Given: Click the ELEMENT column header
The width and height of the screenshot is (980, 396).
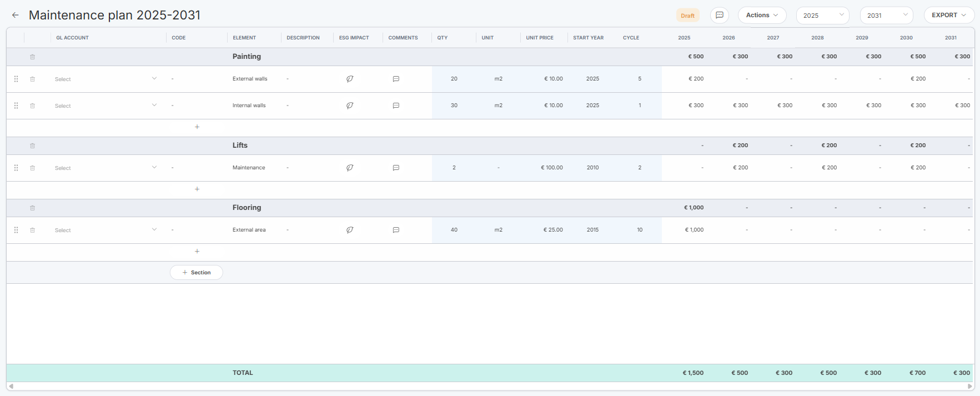Looking at the screenshot, I should [x=244, y=38].
